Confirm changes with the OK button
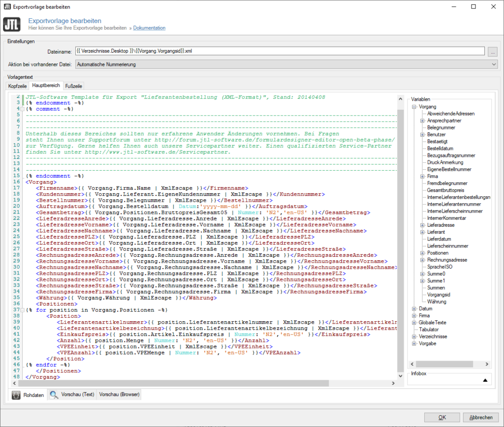 coord(442,417)
